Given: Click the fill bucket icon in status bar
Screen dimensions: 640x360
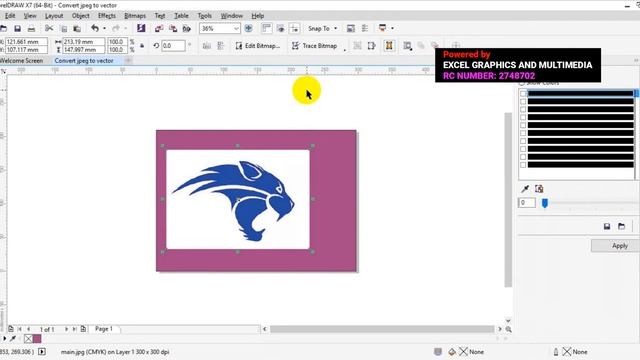Looking at the screenshot, I should (452, 352).
